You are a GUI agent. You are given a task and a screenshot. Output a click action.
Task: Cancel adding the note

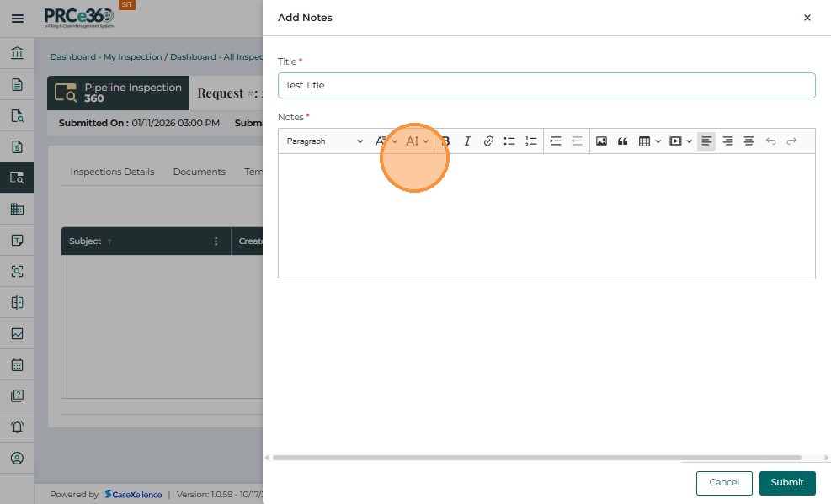[724, 483]
